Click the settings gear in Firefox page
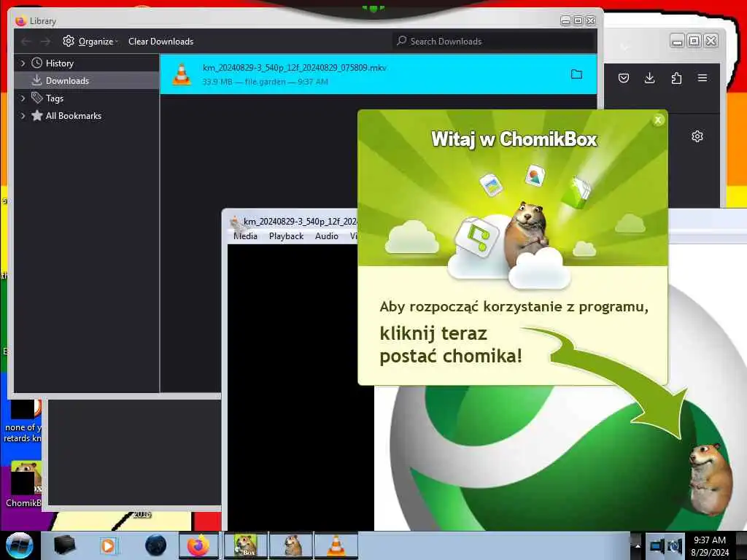This screenshot has width=747, height=560. coord(697,136)
